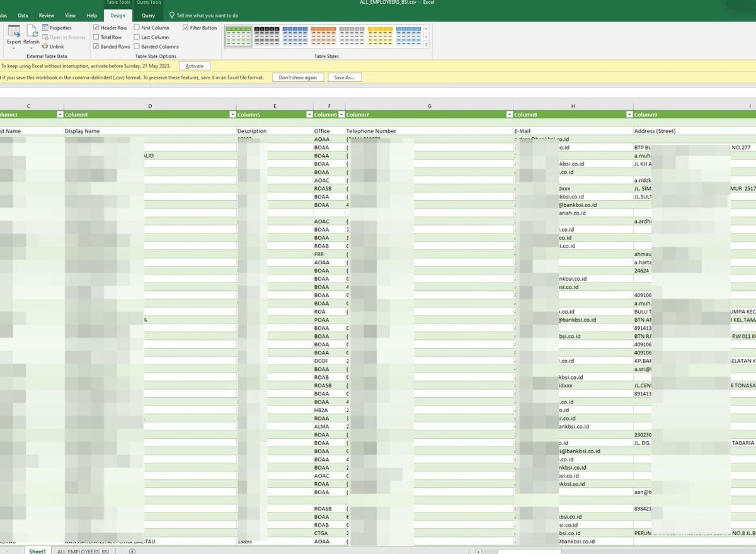Open the Query ribbon tab
Screen dimensions: 756x554
[x=148, y=15]
